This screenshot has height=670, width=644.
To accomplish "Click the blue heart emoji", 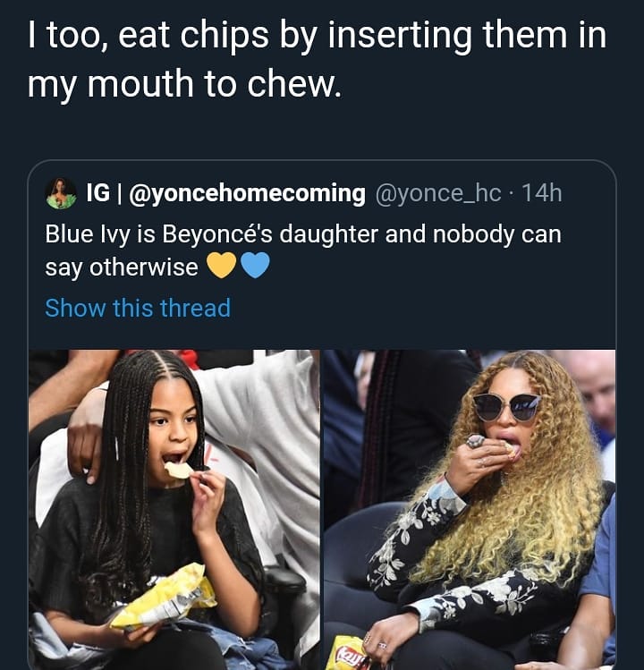I will click(255, 267).
